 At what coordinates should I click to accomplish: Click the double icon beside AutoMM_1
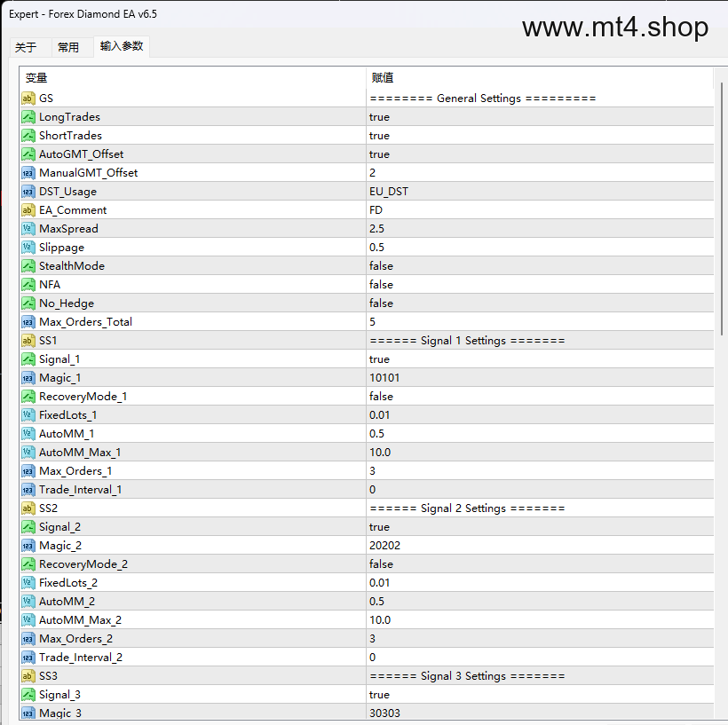28,434
